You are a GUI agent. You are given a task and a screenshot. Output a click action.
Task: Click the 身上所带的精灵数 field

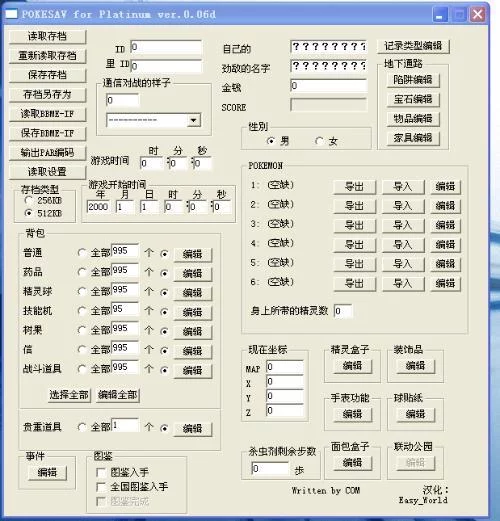(x=343, y=311)
